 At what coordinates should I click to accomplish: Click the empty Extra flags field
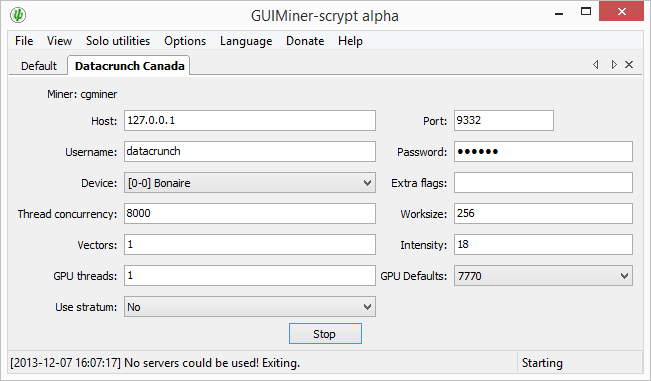pos(543,183)
